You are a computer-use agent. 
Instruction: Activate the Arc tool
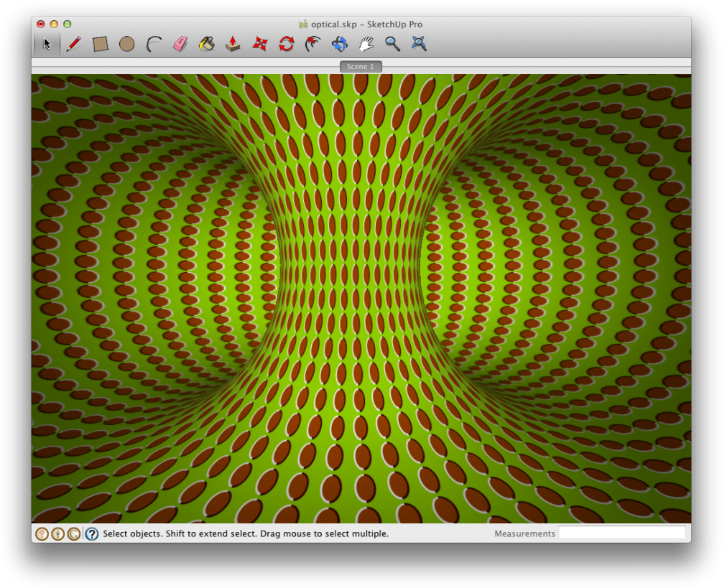[x=154, y=43]
